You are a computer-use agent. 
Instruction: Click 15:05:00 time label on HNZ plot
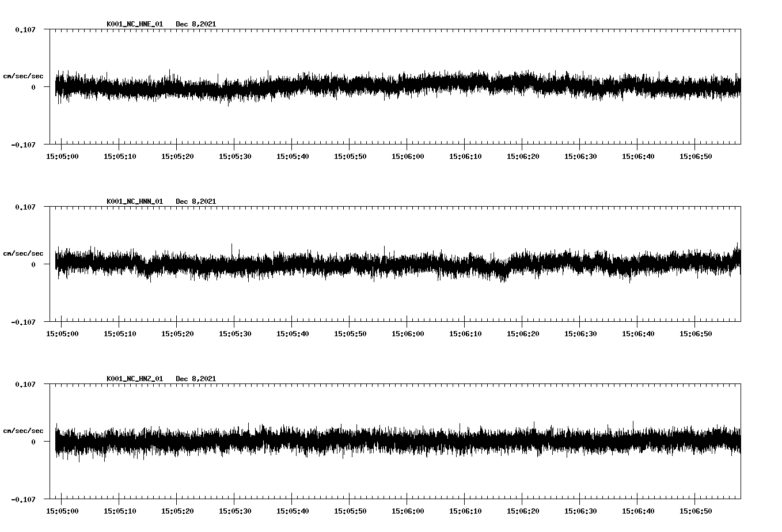click(62, 511)
